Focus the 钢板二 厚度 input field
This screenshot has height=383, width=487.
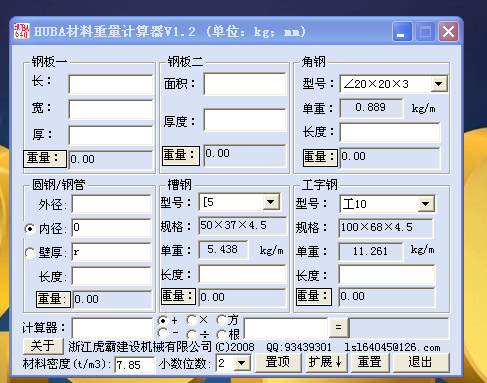pyautogui.click(x=245, y=120)
